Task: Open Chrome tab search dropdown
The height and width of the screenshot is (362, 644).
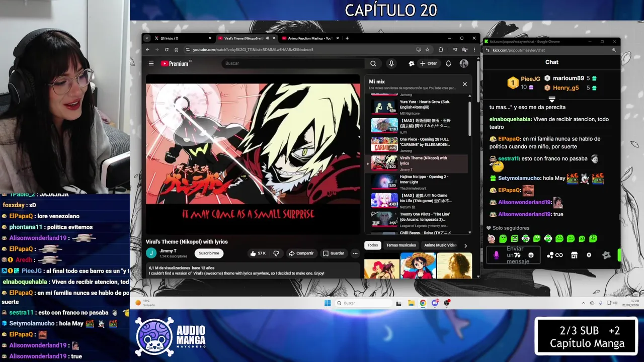Action: 146,38
